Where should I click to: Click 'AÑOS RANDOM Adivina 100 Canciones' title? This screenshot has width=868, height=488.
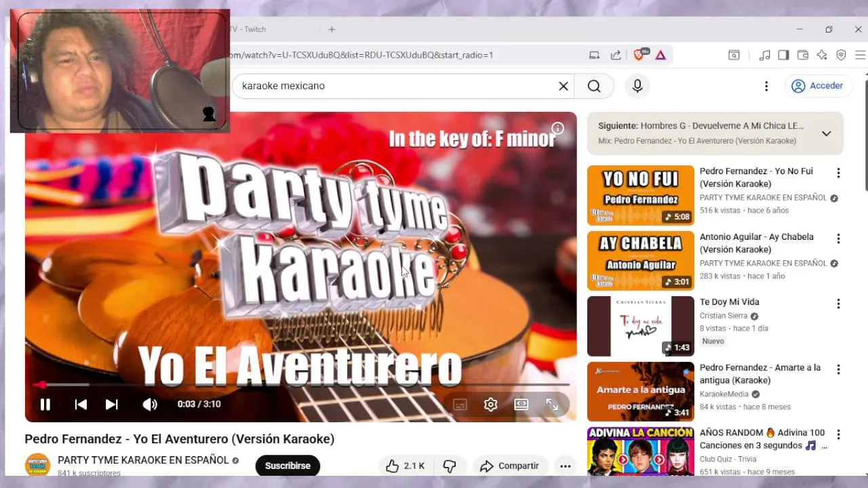coord(763,439)
